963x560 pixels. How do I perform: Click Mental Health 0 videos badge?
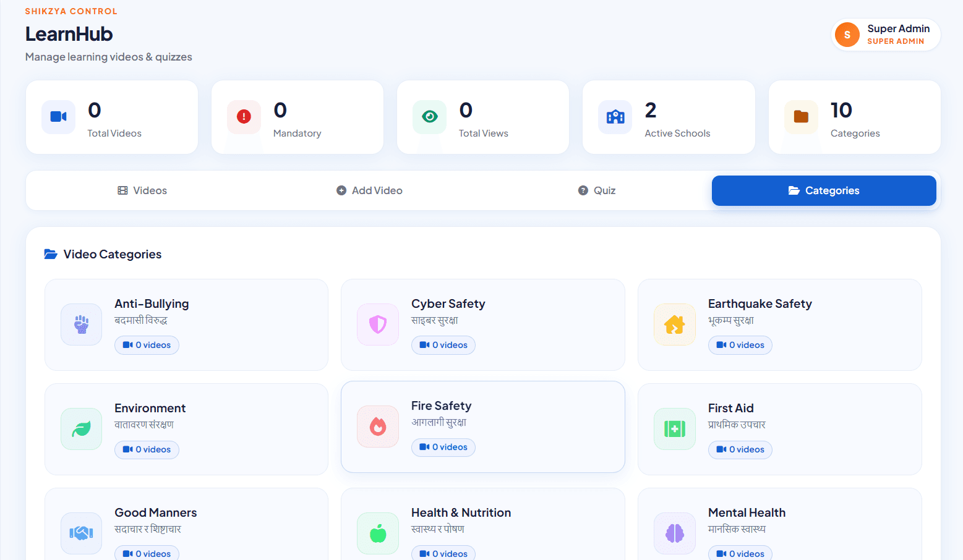[740, 553]
